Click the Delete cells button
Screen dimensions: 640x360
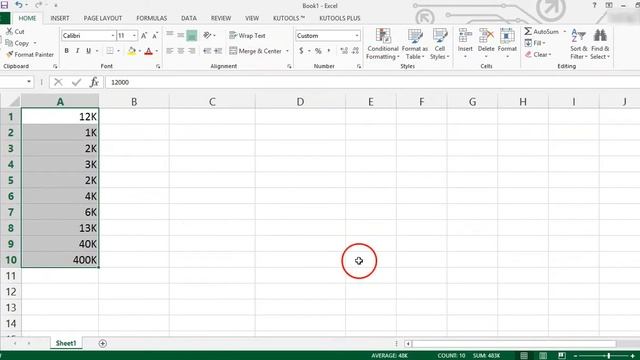[486, 44]
